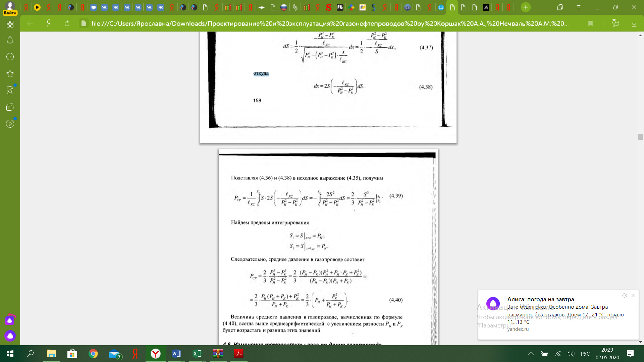
Task: Toggle volume speaker icon in tray
Action: (x=571, y=354)
